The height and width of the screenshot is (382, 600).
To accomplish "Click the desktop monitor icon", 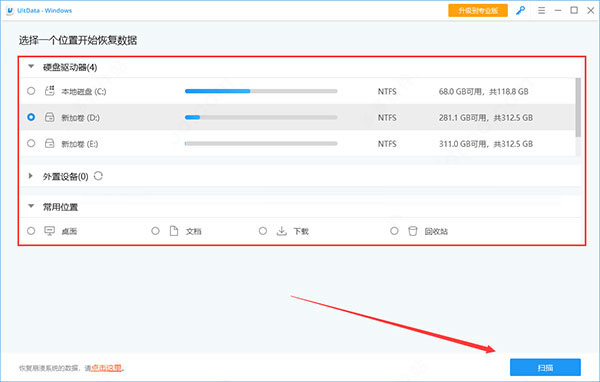I will (49, 231).
